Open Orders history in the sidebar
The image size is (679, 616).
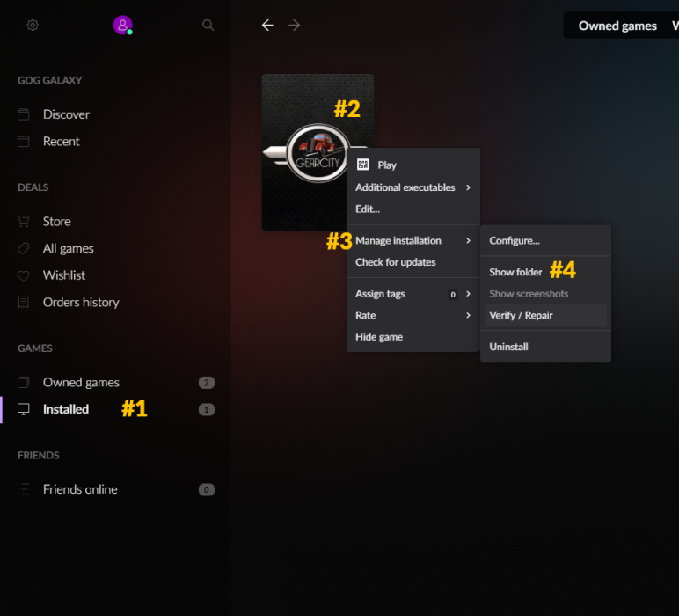point(80,303)
